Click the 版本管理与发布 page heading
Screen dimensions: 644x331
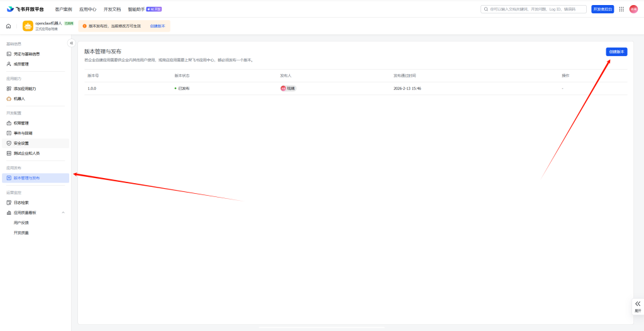point(103,52)
